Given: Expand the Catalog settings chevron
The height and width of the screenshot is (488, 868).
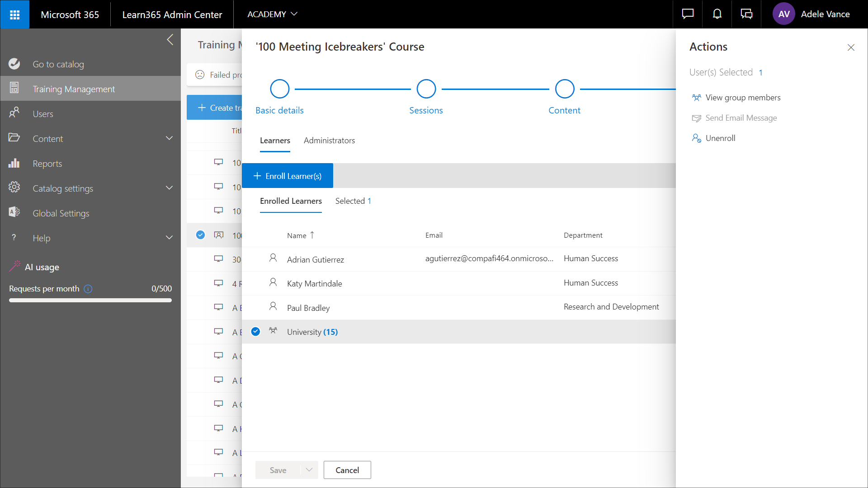Looking at the screenshot, I should (x=169, y=188).
